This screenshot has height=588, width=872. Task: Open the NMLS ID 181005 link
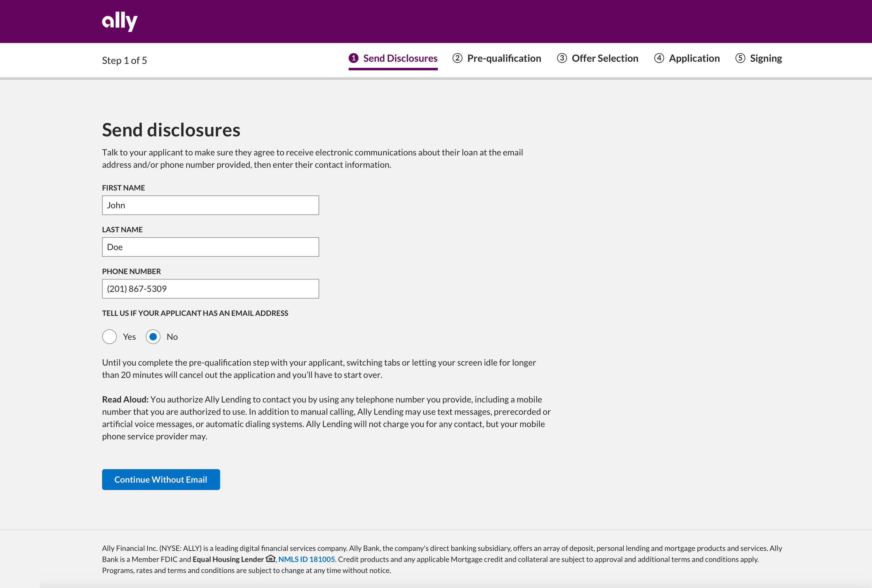click(x=307, y=559)
